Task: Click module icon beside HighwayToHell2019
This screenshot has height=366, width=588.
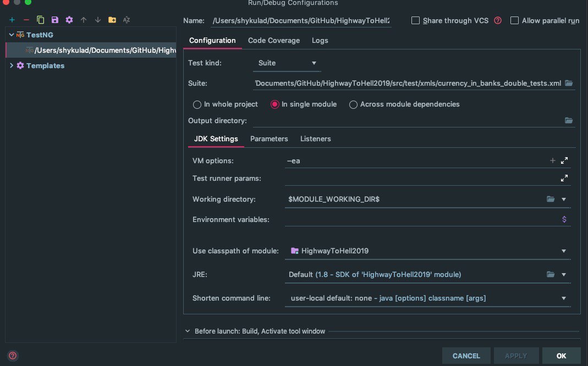Action: click(x=295, y=251)
